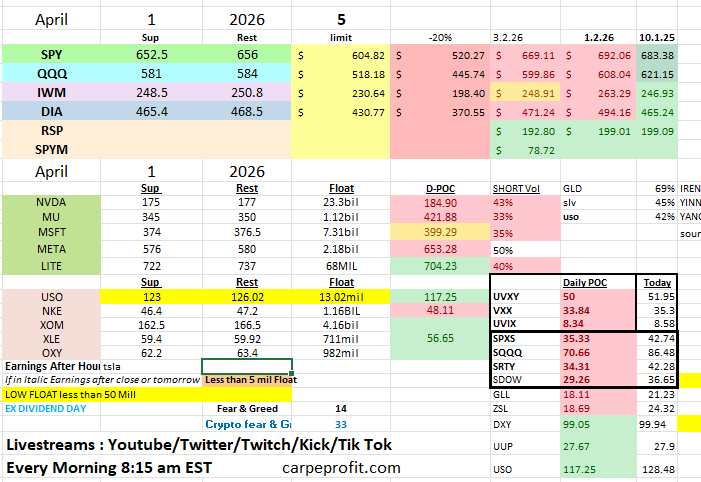
Task: Select the SPXS label cell
Action: coord(525,338)
